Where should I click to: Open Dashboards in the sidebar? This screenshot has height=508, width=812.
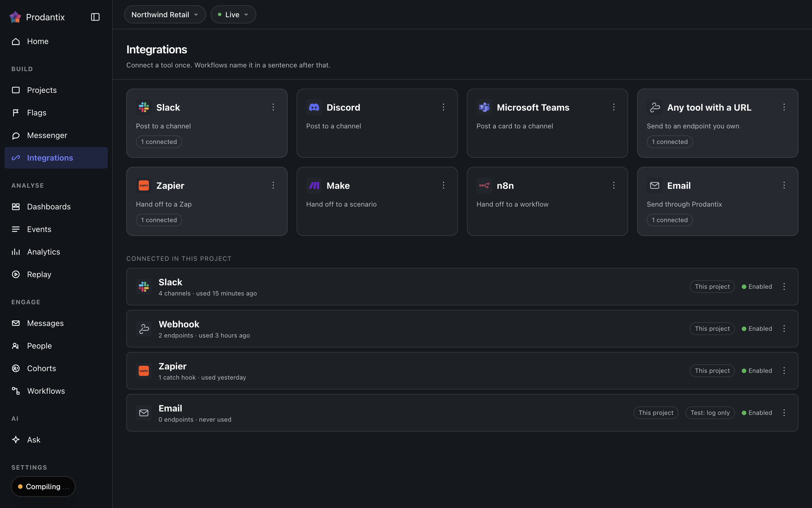pyautogui.click(x=56, y=207)
